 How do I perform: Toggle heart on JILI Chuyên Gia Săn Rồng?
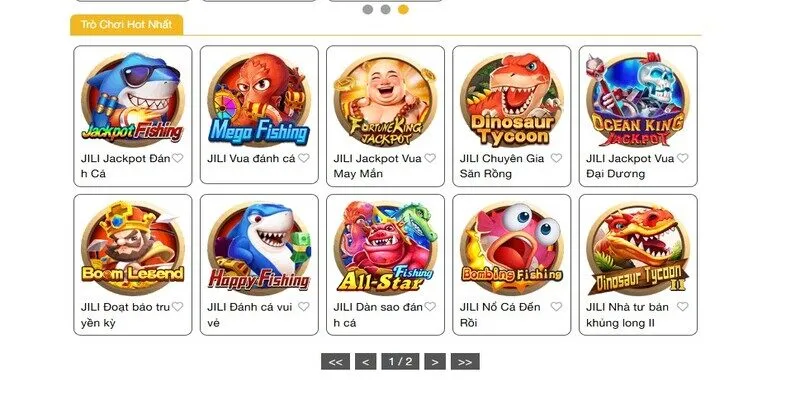556,158
